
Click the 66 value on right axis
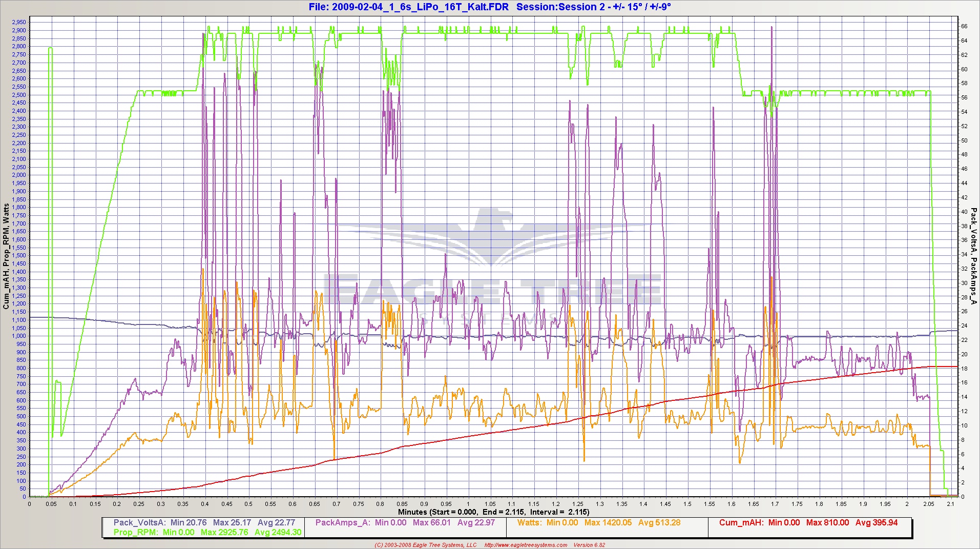point(964,26)
